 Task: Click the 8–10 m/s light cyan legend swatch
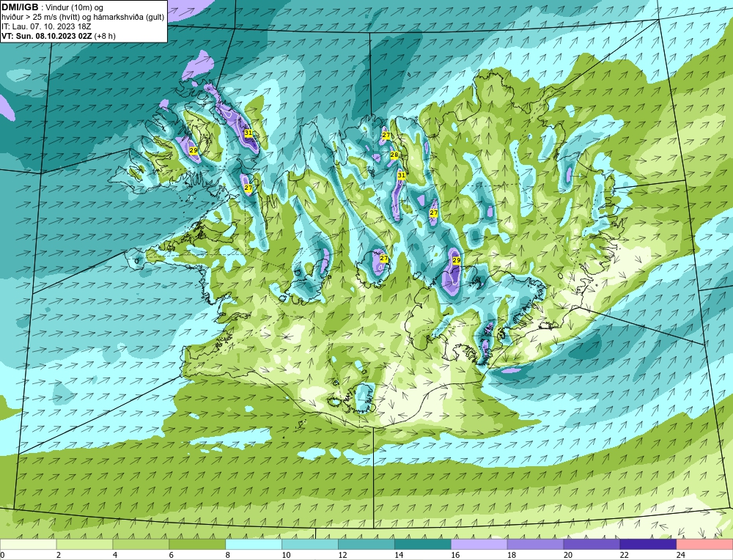pyautogui.click(x=254, y=545)
